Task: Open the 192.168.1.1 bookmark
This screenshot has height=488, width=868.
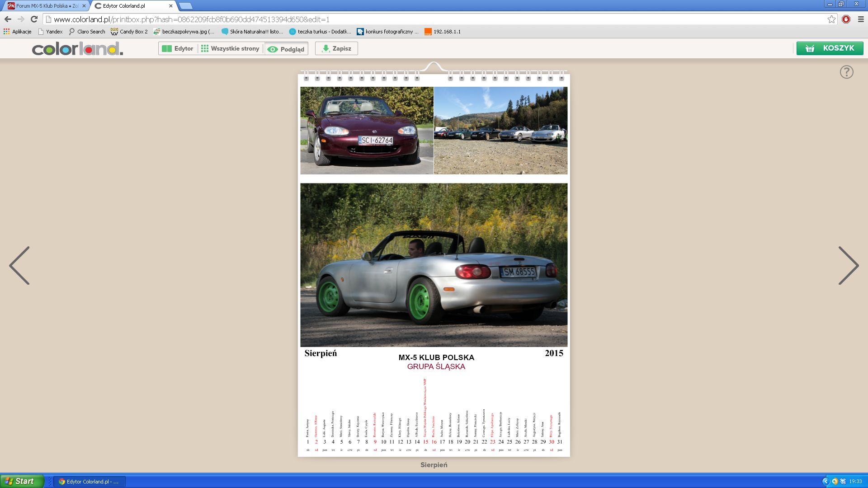Action: [x=443, y=32]
